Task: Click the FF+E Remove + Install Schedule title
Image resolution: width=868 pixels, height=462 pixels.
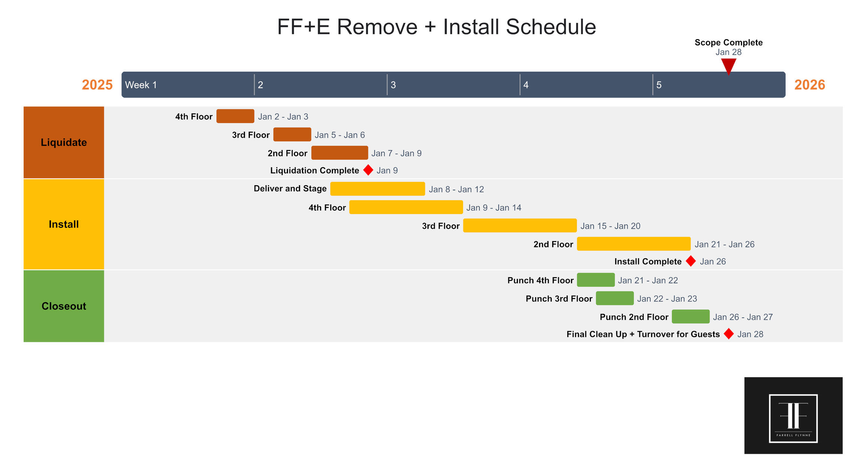Action: (436, 27)
